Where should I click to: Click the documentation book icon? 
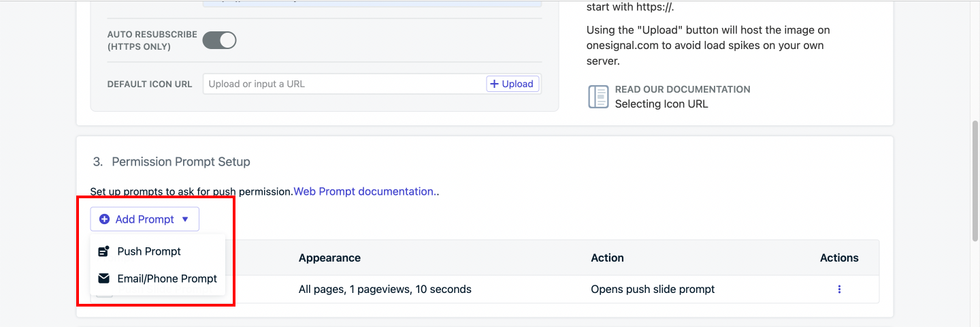coord(598,97)
